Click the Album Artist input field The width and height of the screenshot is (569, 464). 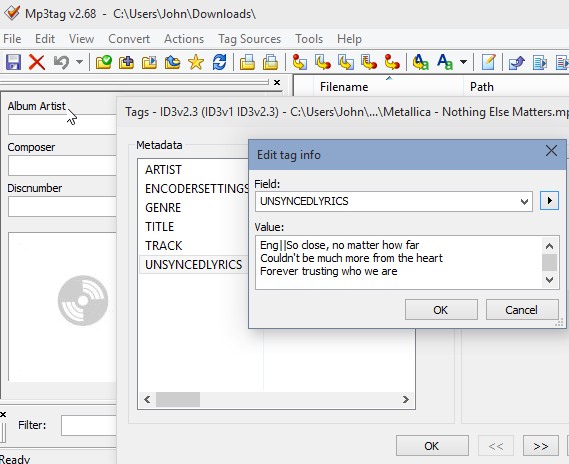click(62, 124)
